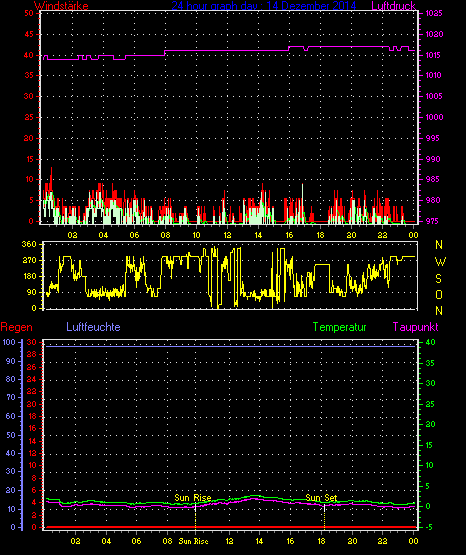The width and height of the screenshot is (466, 555).
Task: Click the top compass letter N beside the 360 level
Action: [x=439, y=245]
